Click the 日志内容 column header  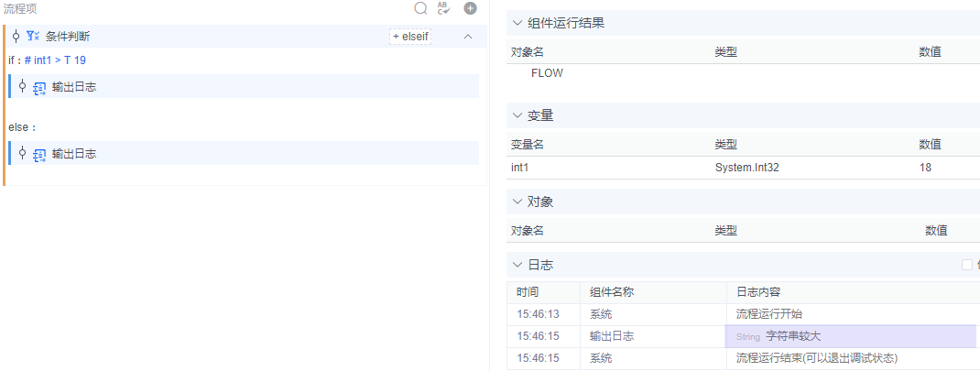tap(758, 292)
